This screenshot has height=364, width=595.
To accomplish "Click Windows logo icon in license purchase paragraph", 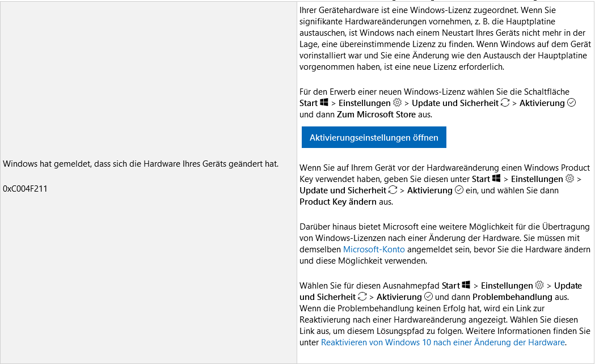I will 324,103.
